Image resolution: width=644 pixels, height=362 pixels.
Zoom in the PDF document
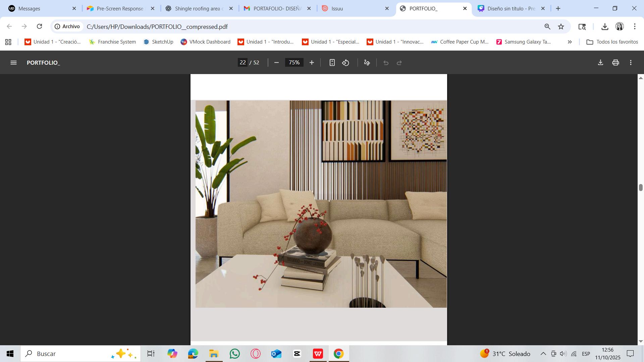(x=312, y=63)
